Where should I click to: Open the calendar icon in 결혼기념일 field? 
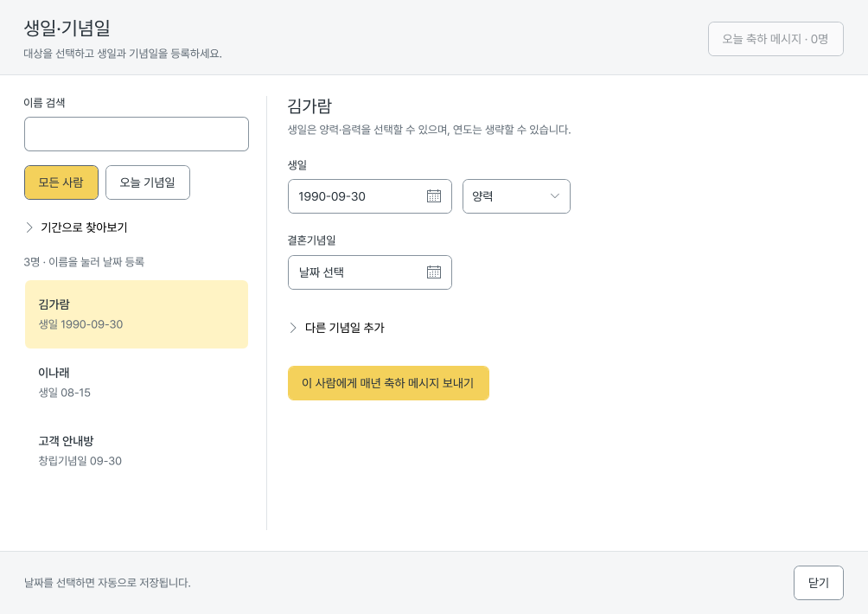pyautogui.click(x=434, y=272)
